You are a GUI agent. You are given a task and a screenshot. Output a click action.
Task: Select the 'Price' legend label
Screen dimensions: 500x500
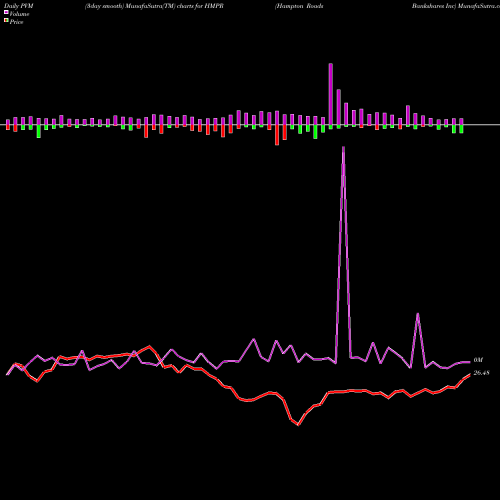[x=16, y=22]
